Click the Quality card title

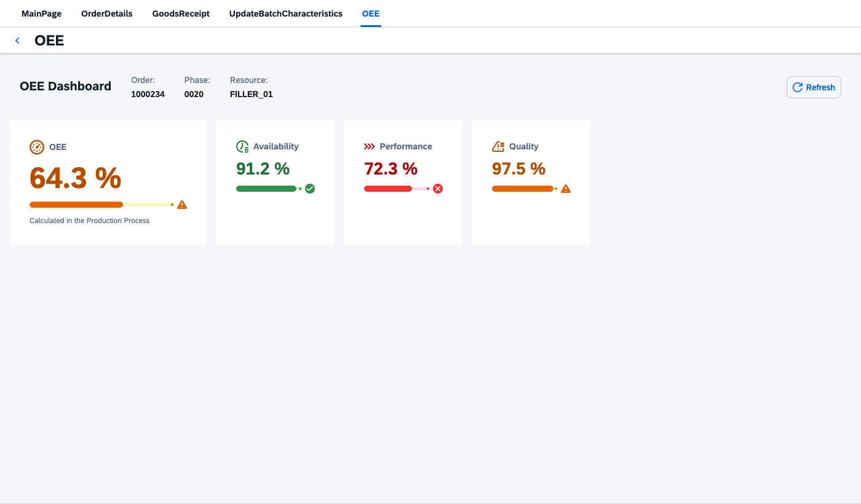click(524, 146)
